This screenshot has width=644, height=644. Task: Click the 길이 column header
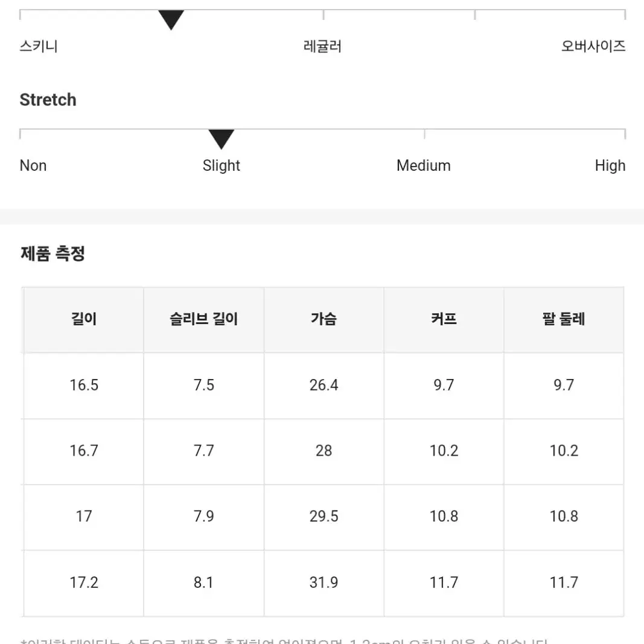point(84,319)
